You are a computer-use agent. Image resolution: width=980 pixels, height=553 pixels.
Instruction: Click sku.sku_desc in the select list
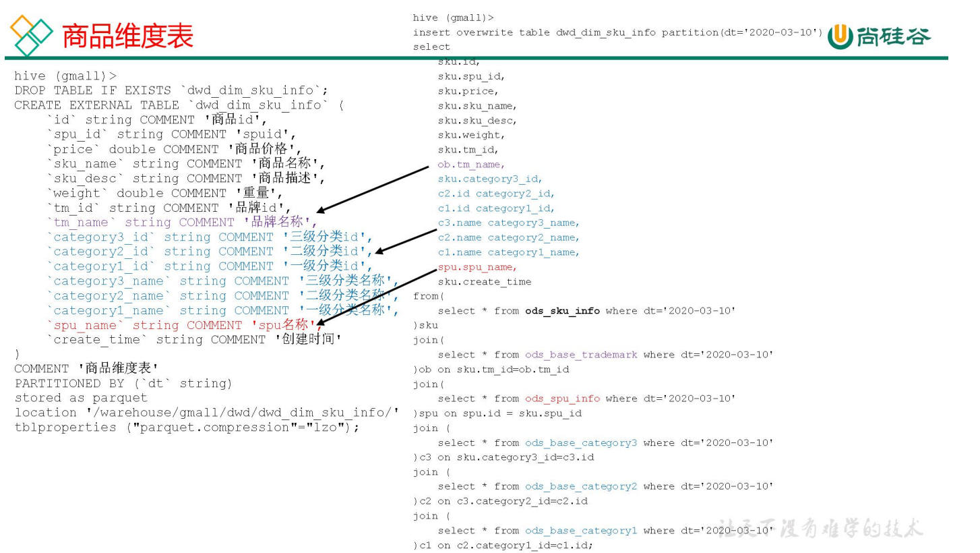(x=478, y=121)
